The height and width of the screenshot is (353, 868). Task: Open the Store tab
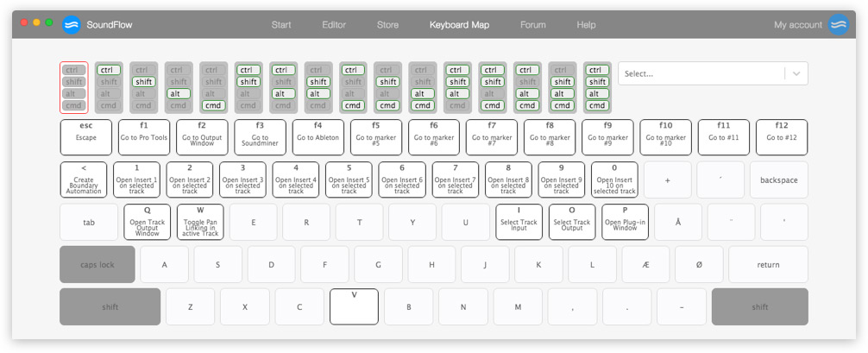tap(387, 25)
